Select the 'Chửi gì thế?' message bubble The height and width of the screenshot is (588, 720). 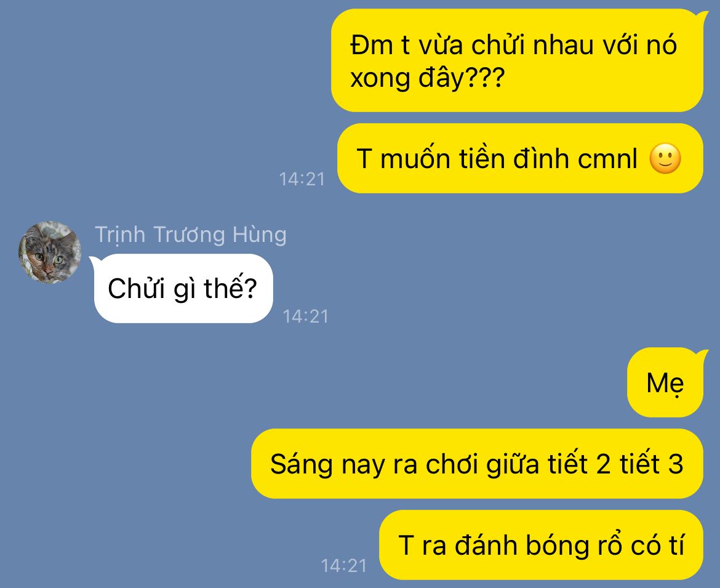click(x=183, y=289)
